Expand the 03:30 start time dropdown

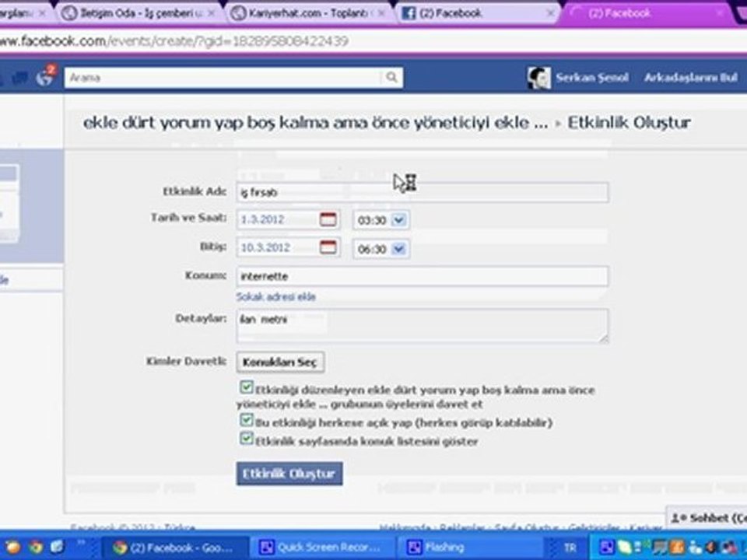pyautogui.click(x=399, y=220)
